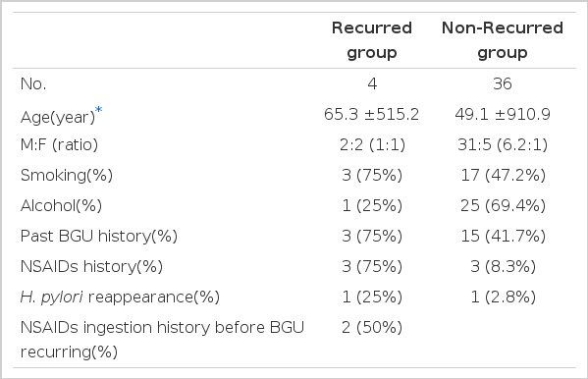The image size is (588, 379).
Task: Click the 2 (50%) cell
Action: (372, 328)
